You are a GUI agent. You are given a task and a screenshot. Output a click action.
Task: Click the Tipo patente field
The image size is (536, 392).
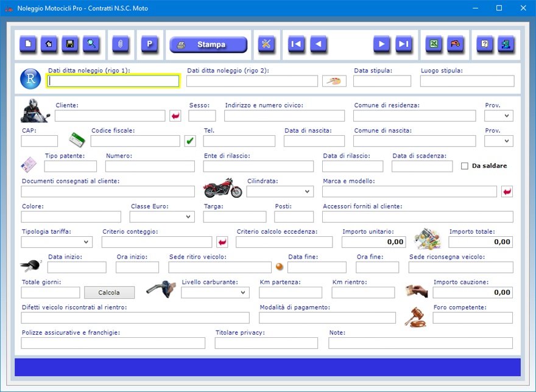[71, 166]
